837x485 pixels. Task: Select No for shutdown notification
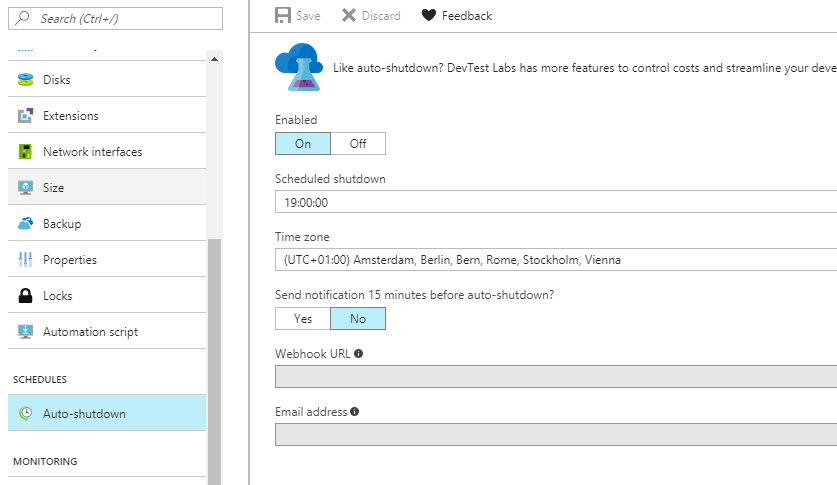tap(358, 319)
